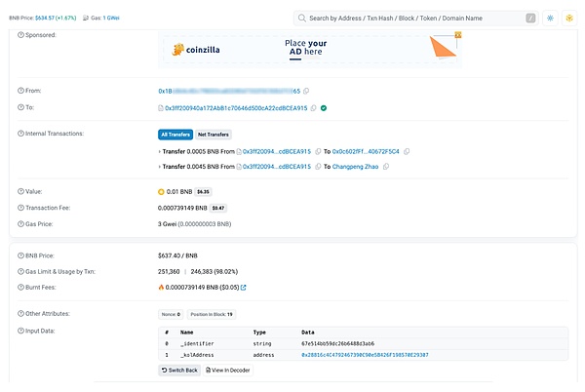The height and width of the screenshot is (392, 585).
Task: Open the To contract address link
Action: [x=236, y=108]
